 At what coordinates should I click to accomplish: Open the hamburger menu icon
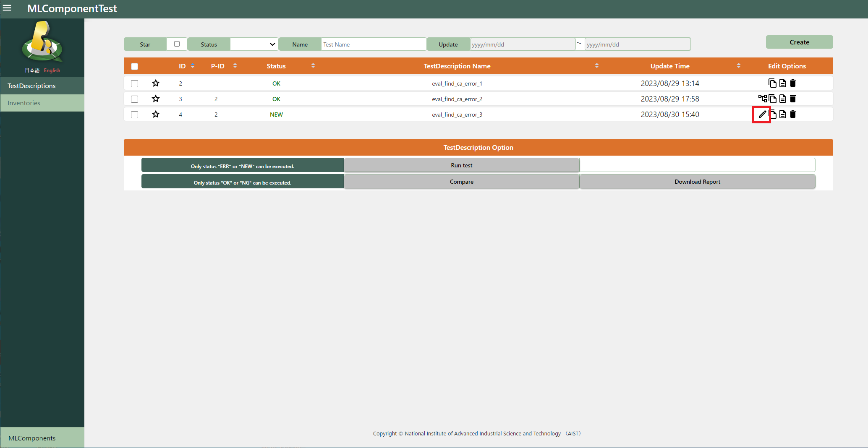click(x=7, y=8)
